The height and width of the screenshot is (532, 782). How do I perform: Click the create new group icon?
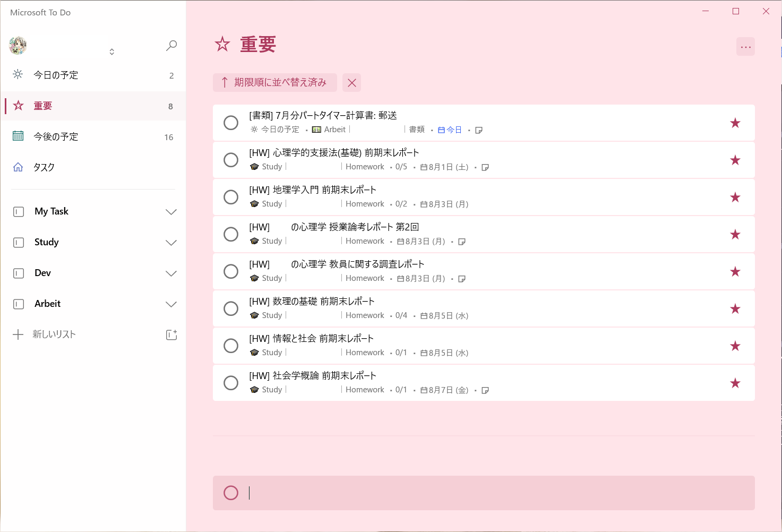point(171,334)
